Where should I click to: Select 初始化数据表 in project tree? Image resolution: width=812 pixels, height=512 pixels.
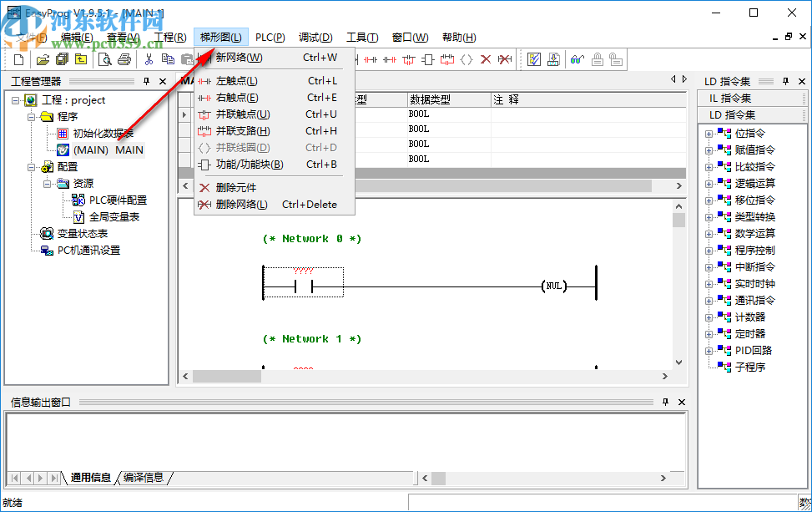coord(103,134)
